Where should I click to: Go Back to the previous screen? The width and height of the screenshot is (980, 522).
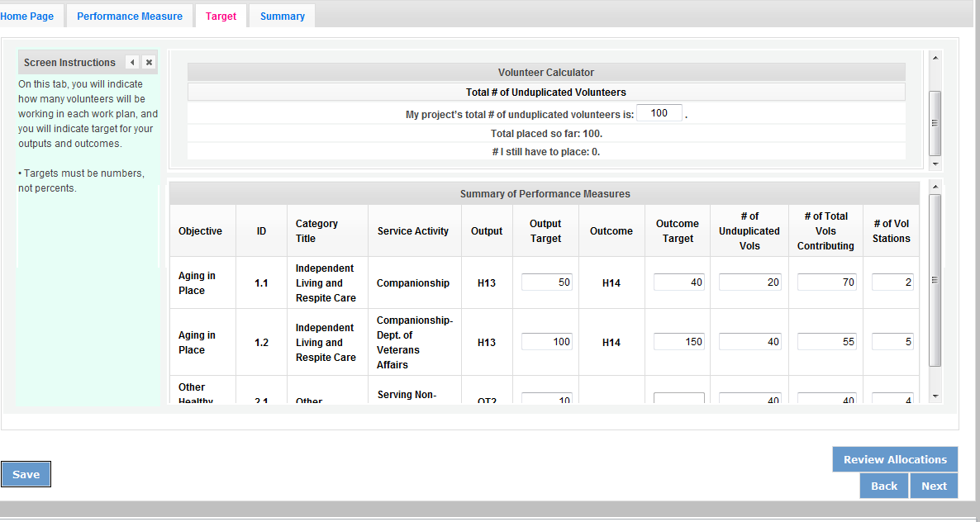point(883,486)
